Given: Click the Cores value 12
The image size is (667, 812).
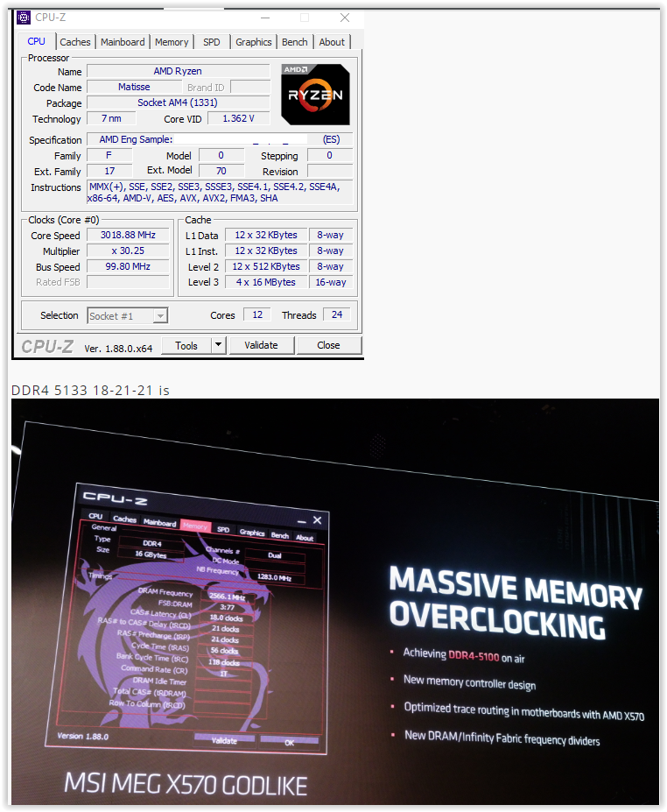Looking at the screenshot, I should [257, 314].
